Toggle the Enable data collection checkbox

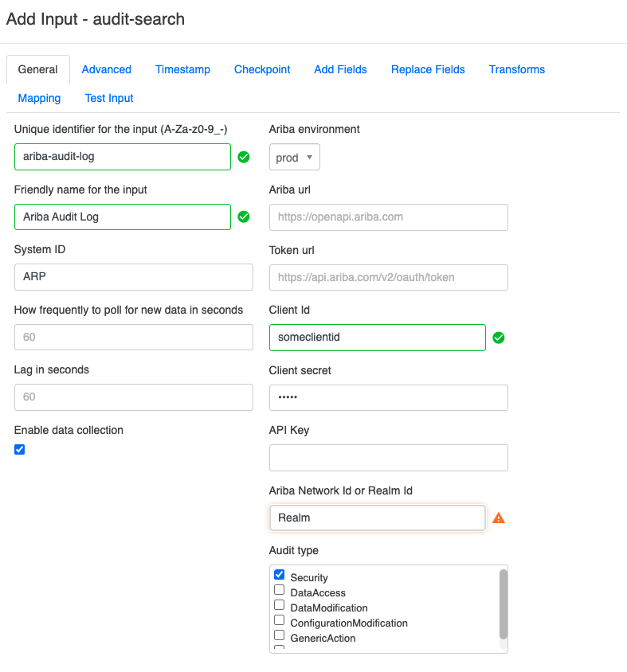point(20,449)
